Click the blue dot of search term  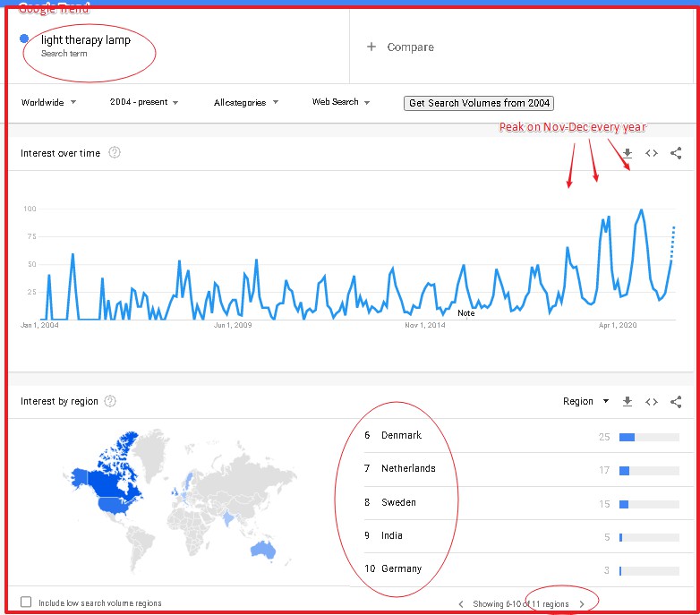coord(24,38)
